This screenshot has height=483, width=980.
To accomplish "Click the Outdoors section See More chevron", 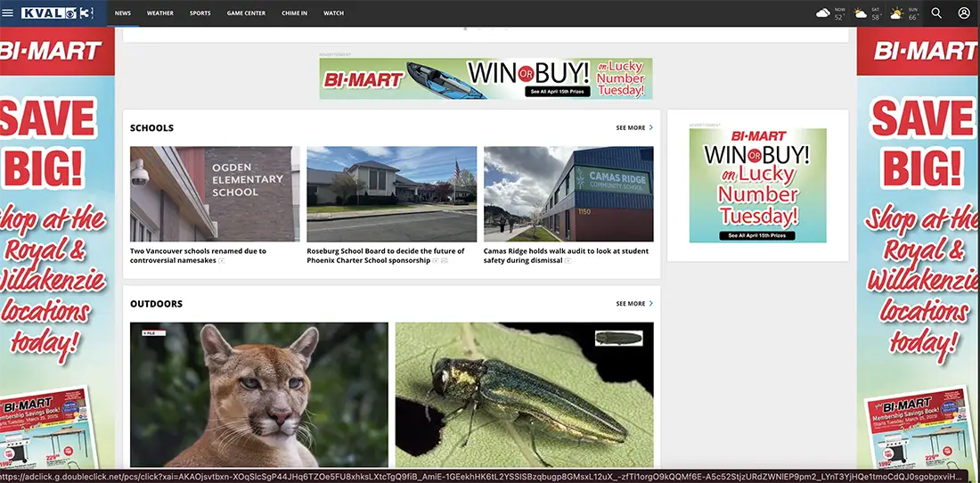I will 650,304.
